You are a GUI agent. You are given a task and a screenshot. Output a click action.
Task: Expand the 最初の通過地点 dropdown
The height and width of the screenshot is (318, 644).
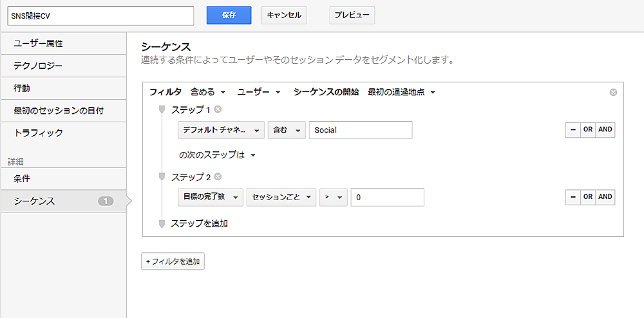(x=402, y=92)
